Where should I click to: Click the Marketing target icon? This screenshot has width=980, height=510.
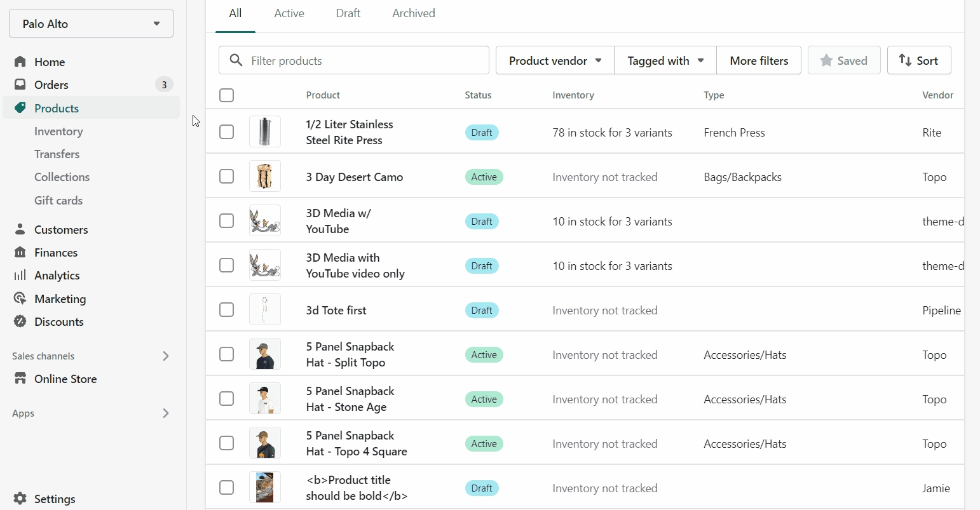(x=20, y=299)
